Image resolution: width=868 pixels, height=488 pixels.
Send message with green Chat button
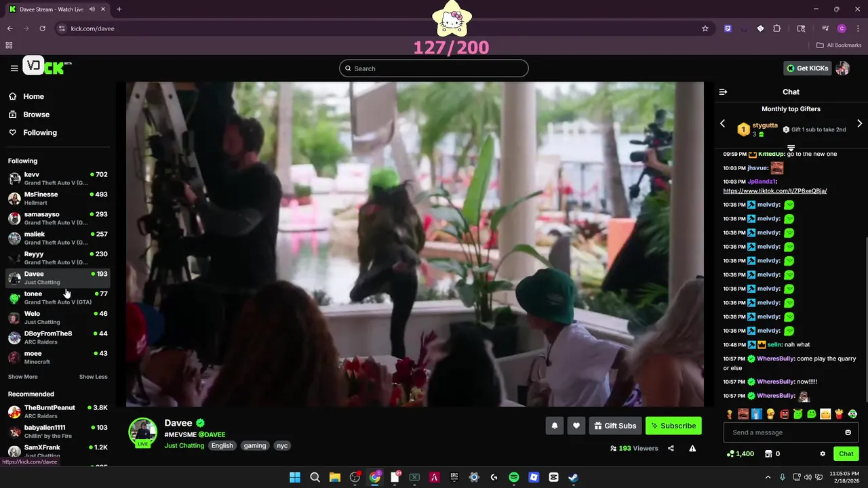846,453
